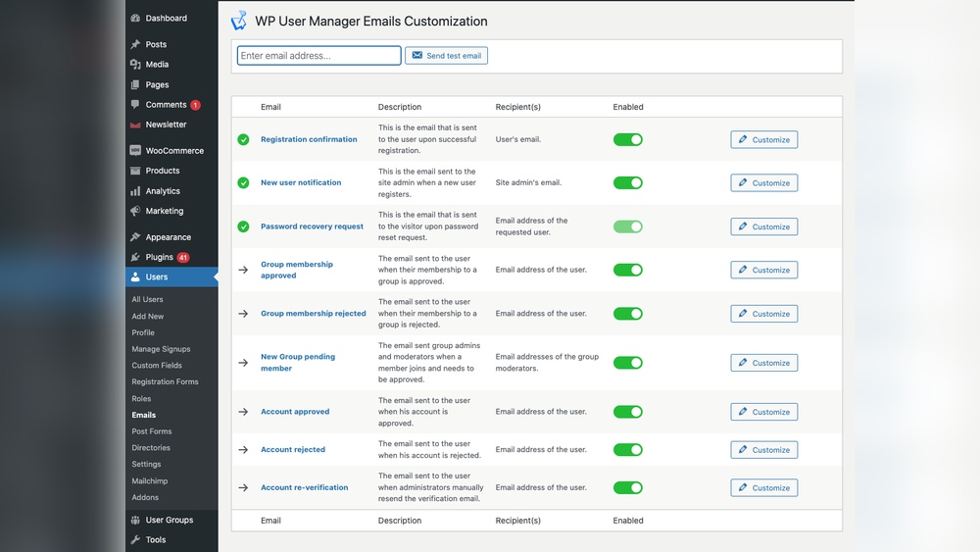Open All Users submenu item
The width and height of the screenshot is (980, 552).
(x=148, y=299)
